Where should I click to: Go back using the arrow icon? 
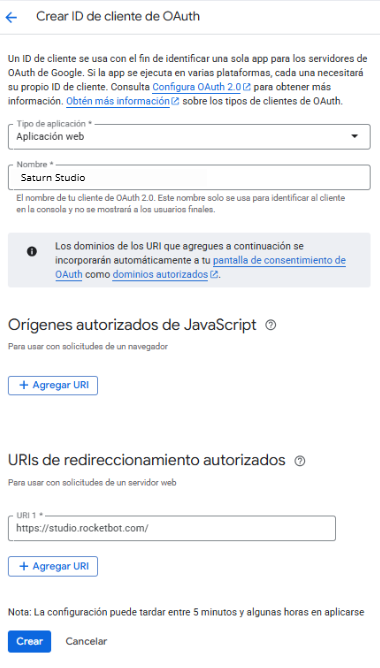(11, 17)
